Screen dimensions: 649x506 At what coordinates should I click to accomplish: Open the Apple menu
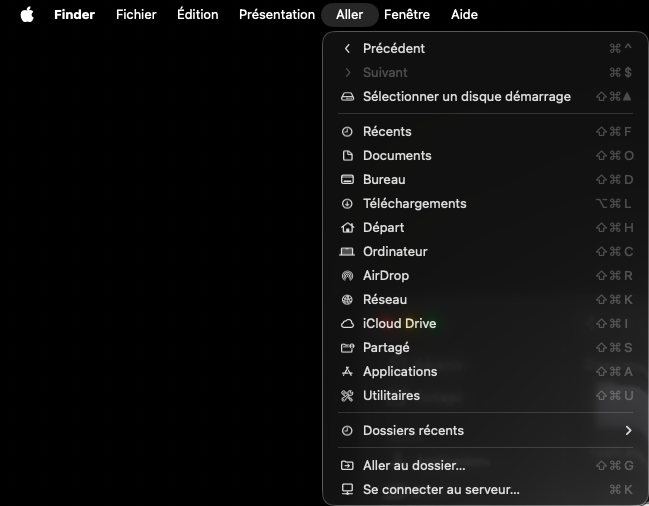[27, 14]
